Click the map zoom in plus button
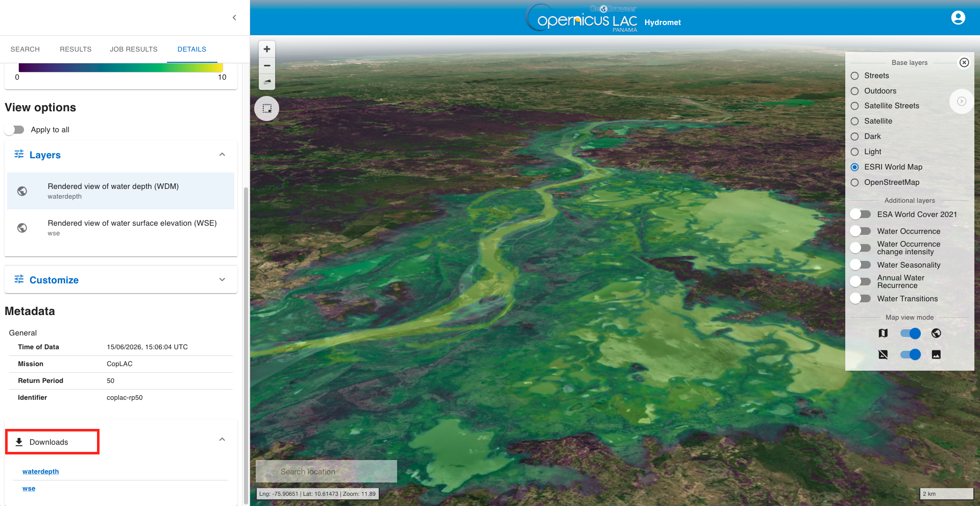Screen dimensions: 980x506 (267, 49)
